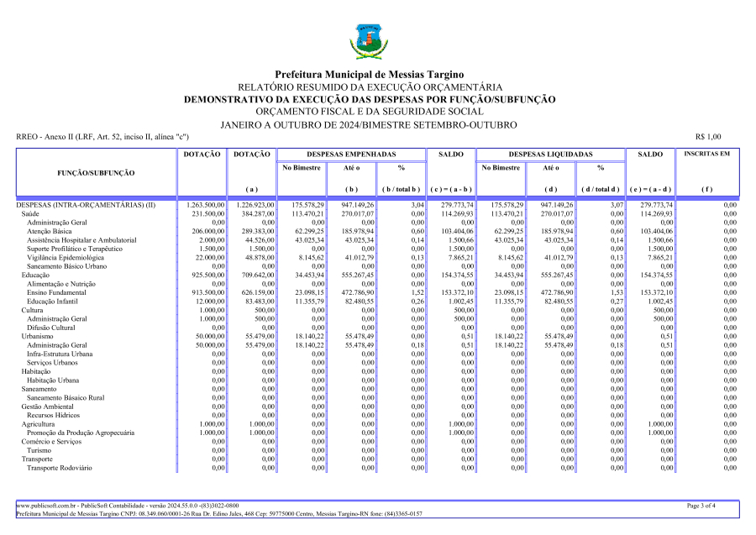Click the FUNÇÃO/SUBFUNÇÃO header cell

tap(95, 172)
